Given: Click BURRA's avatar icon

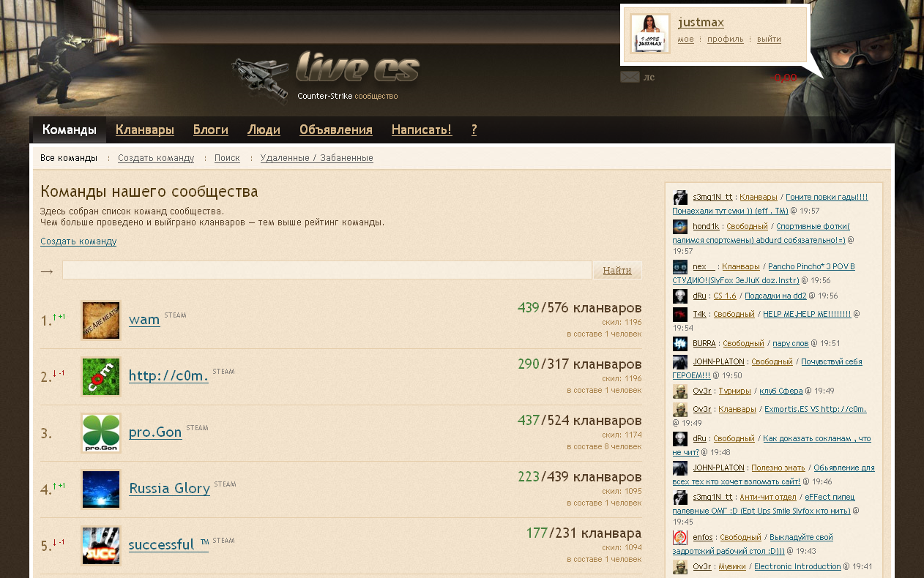Looking at the screenshot, I should 680,344.
